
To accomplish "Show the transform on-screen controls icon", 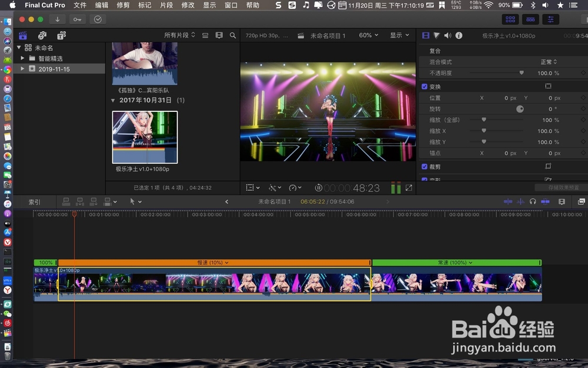I will point(548,87).
